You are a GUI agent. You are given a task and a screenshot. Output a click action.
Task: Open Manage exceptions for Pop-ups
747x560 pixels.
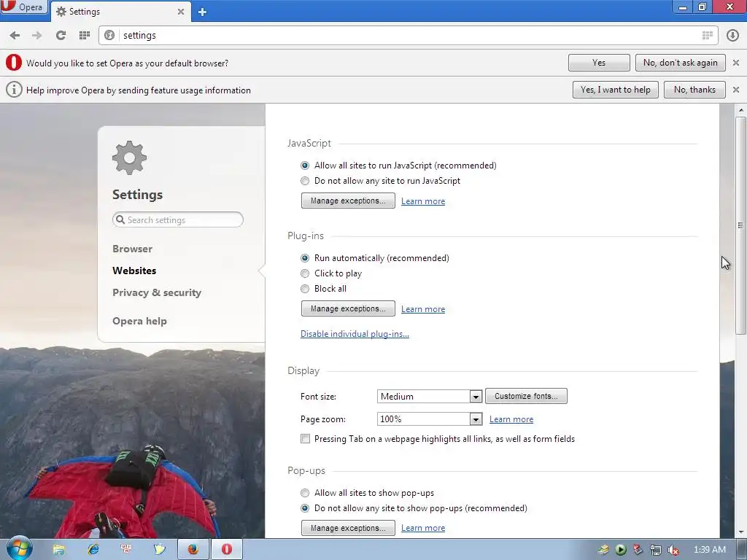[348, 528]
